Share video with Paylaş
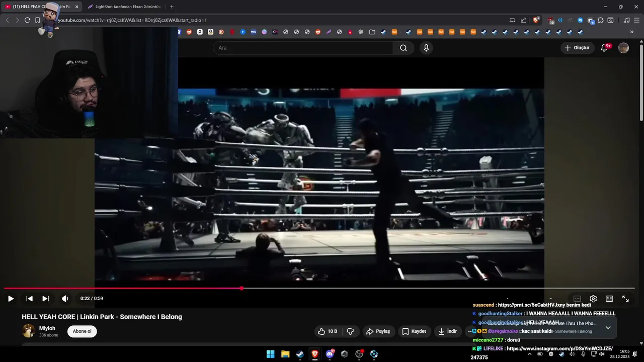Viewport: 644px width, 362px height. tap(378, 331)
